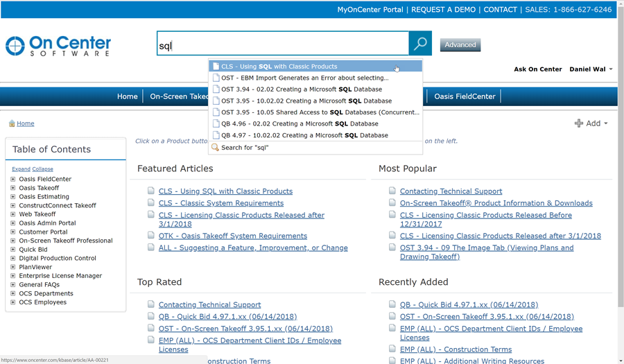This screenshot has height=364, width=624.
Task: Click the plus icon next to Add
Action: coord(579,123)
